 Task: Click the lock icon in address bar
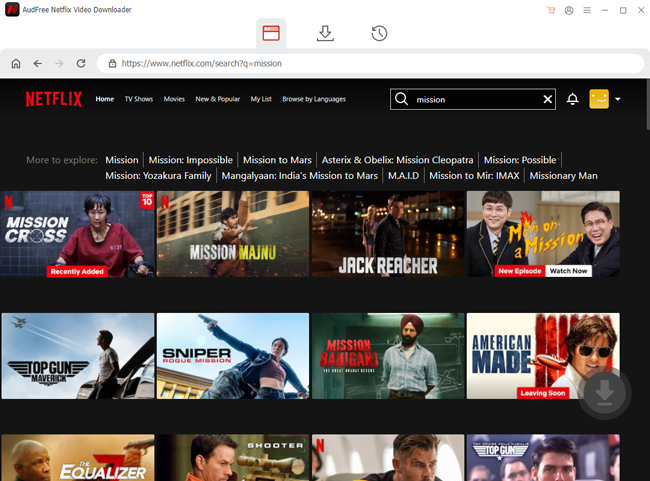(x=112, y=63)
